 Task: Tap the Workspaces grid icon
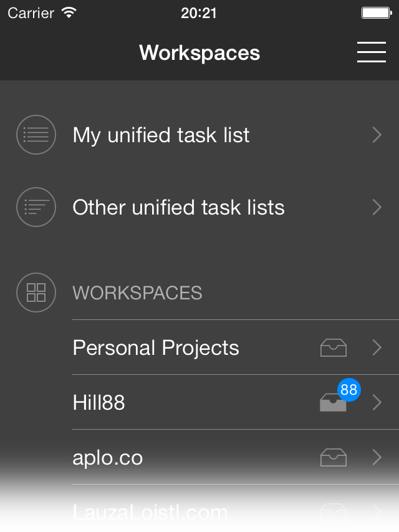pos(36,293)
